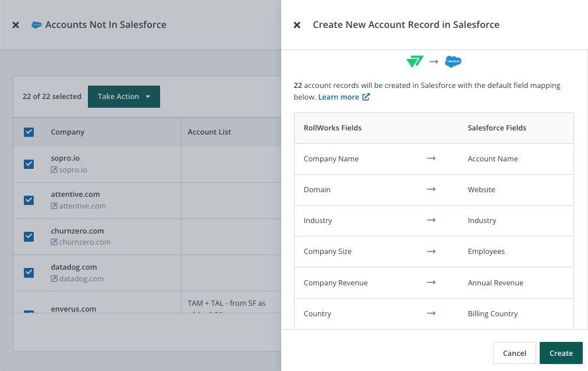This screenshot has width=588, height=371.
Task: Uncheck the attentive.com row checkbox
Action: click(29, 200)
